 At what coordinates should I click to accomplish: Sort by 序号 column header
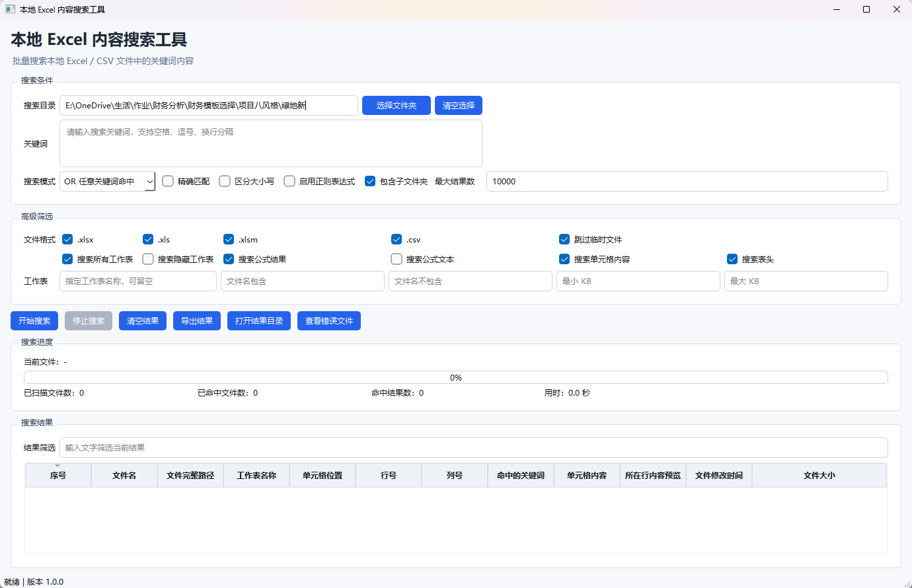pyautogui.click(x=58, y=475)
